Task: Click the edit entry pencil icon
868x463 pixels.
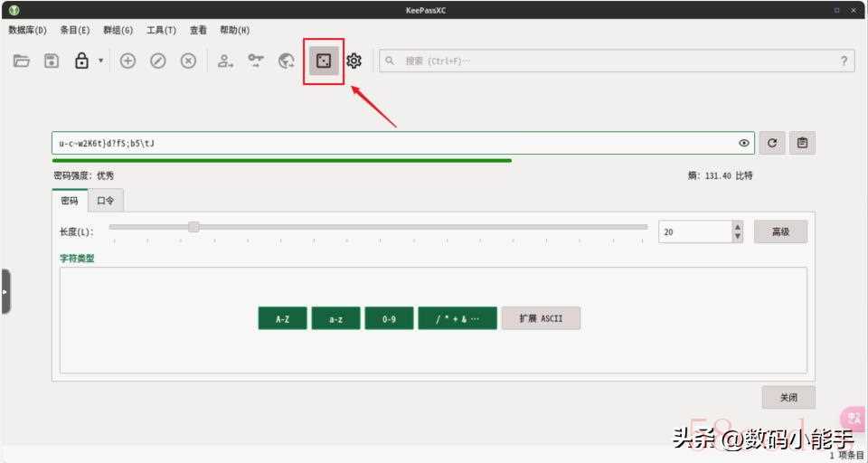Action: pos(157,61)
